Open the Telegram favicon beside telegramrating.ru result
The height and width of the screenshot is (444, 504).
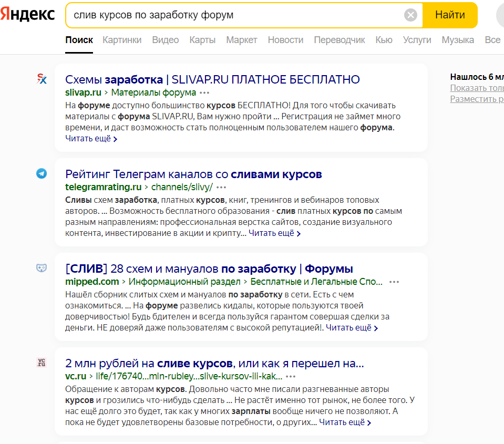[x=42, y=173]
